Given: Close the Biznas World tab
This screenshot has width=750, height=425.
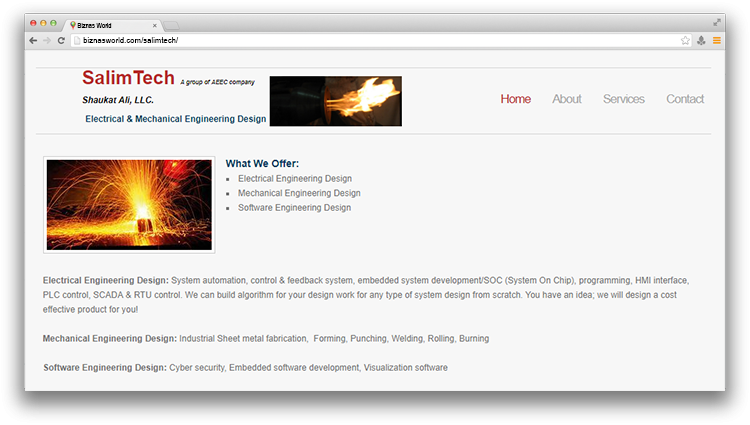Looking at the screenshot, I should tap(154, 25).
